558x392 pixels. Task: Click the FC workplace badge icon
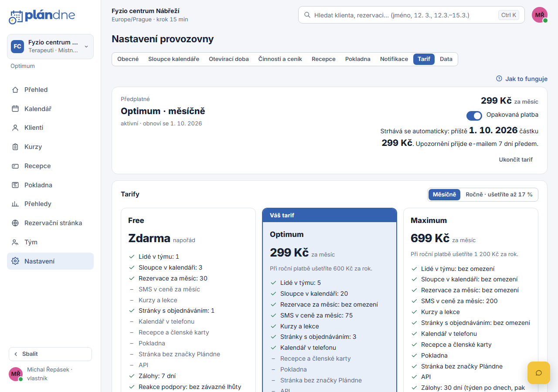click(17, 46)
